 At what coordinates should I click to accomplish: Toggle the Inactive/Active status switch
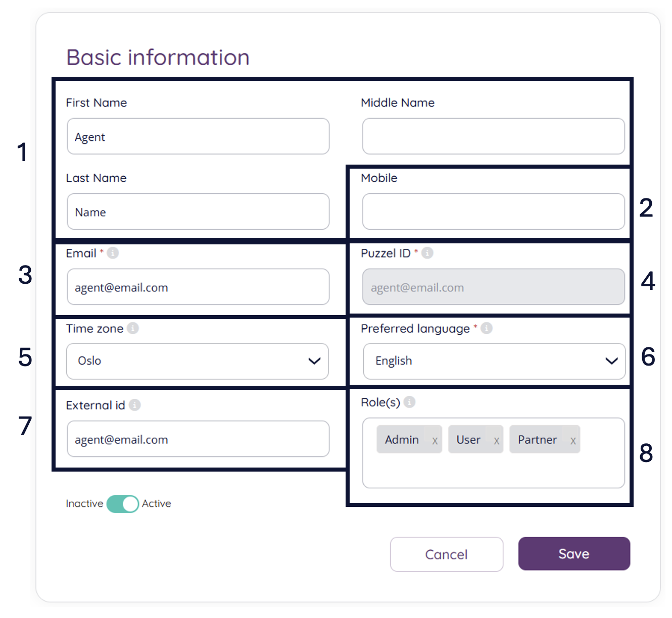click(123, 504)
